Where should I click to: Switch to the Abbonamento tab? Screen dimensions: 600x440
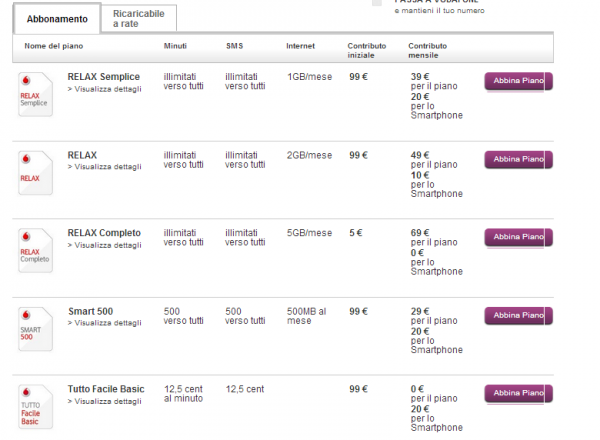(x=57, y=19)
